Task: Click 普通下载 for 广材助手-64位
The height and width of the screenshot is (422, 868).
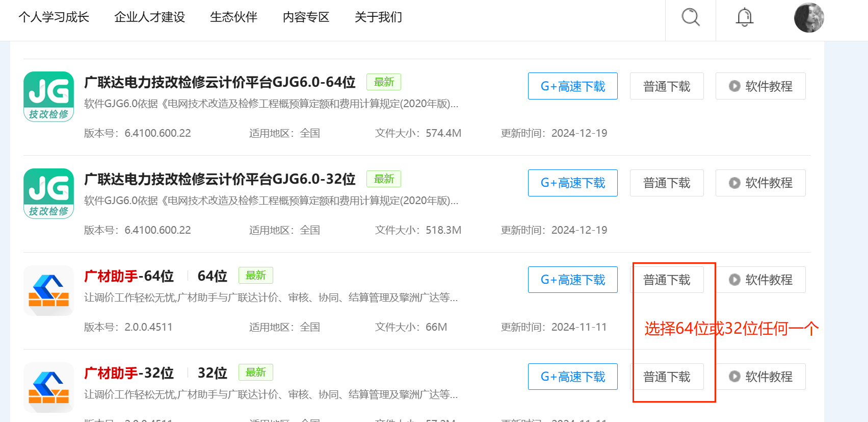Action: (667, 280)
